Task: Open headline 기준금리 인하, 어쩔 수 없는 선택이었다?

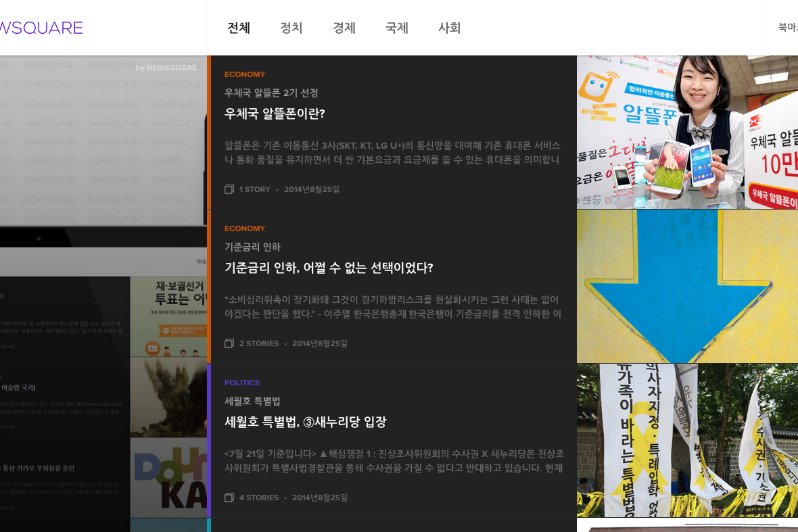Action: (329, 268)
